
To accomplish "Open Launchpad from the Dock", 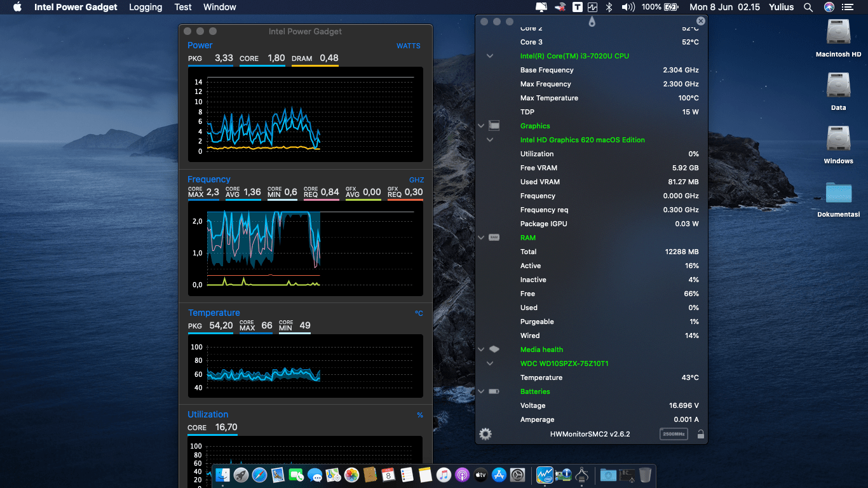I will (241, 475).
